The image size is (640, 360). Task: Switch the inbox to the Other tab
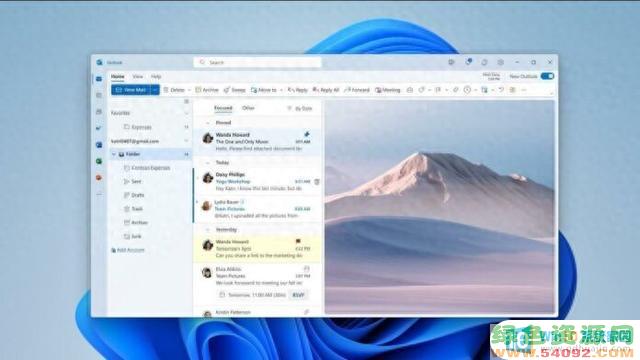(x=248, y=108)
